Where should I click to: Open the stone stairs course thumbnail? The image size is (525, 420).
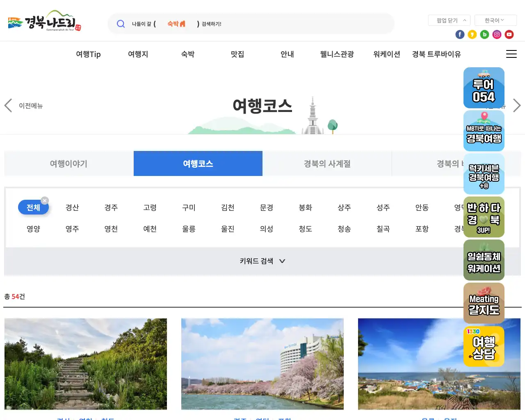pyautogui.click(x=86, y=364)
